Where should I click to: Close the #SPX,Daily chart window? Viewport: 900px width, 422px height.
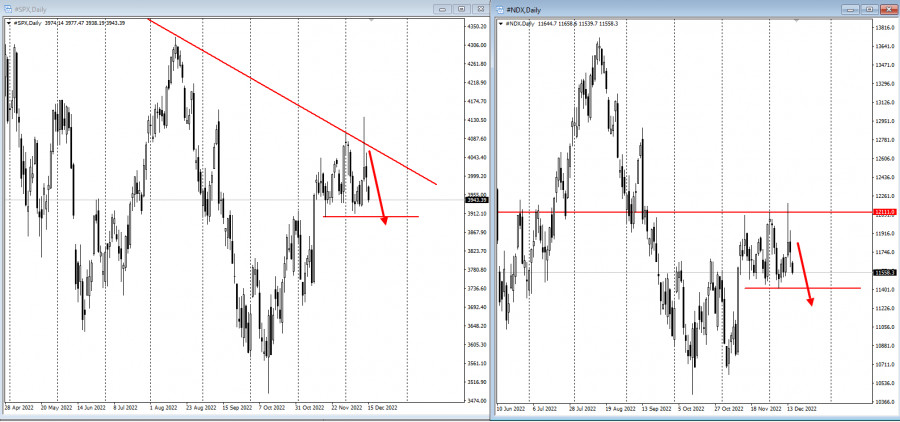click(x=480, y=9)
